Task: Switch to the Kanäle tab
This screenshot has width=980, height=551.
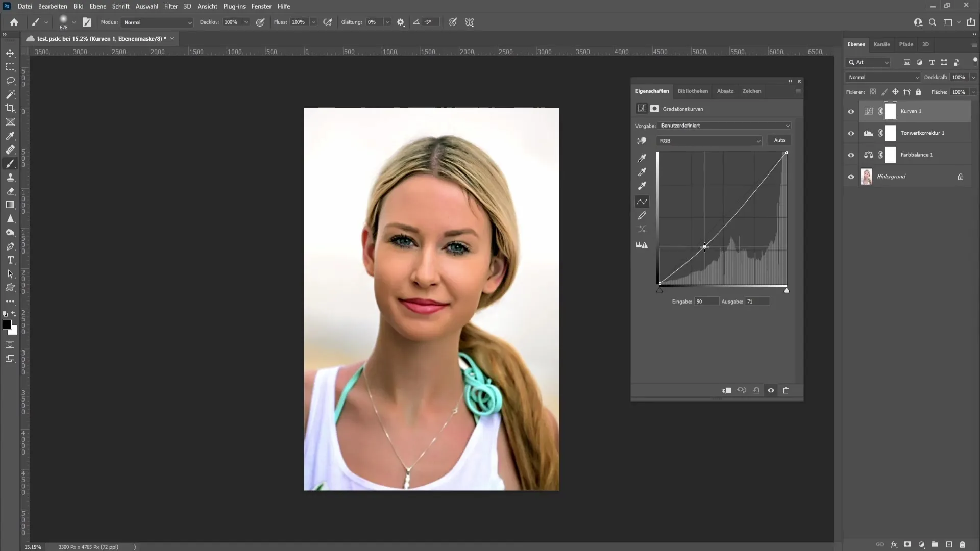Action: tap(881, 44)
